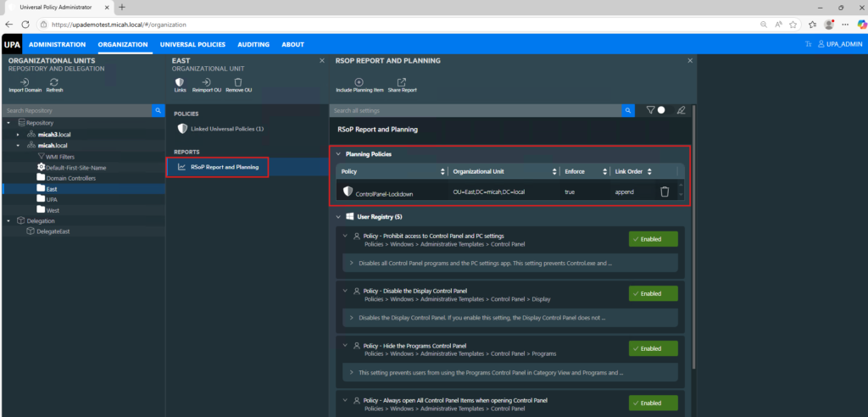Collapse the Planning Policies section
Image resolution: width=868 pixels, height=417 pixels.
point(339,154)
